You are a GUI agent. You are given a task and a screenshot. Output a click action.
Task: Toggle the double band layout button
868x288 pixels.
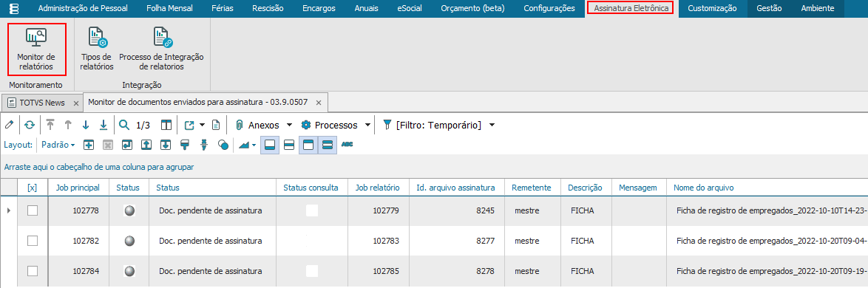(327, 145)
